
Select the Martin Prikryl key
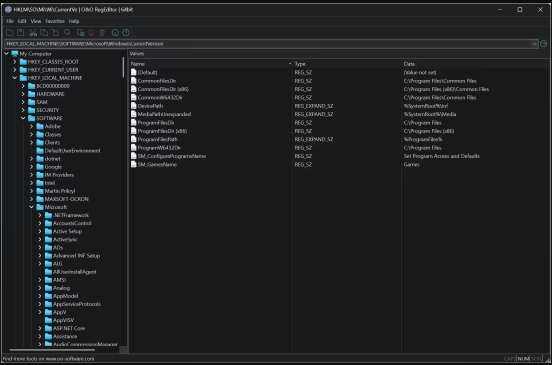click(x=60, y=191)
